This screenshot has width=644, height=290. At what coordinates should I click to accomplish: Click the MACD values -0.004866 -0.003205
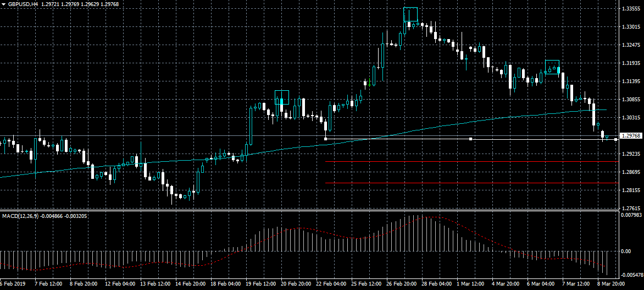tap(64, 216)
